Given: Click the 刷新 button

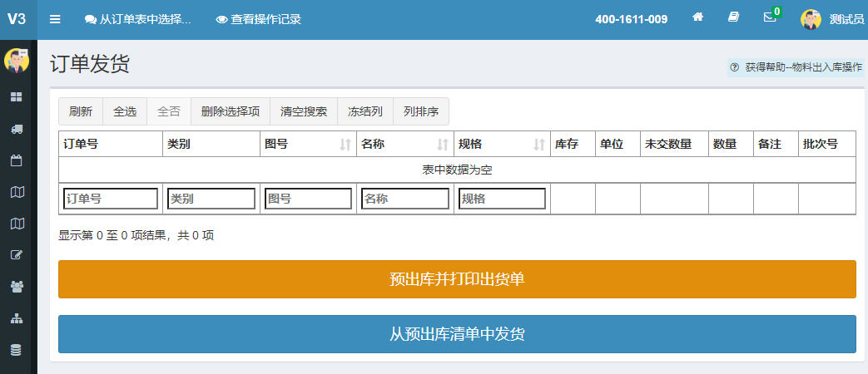Looking at the screenshot, I should pos(81,111).
